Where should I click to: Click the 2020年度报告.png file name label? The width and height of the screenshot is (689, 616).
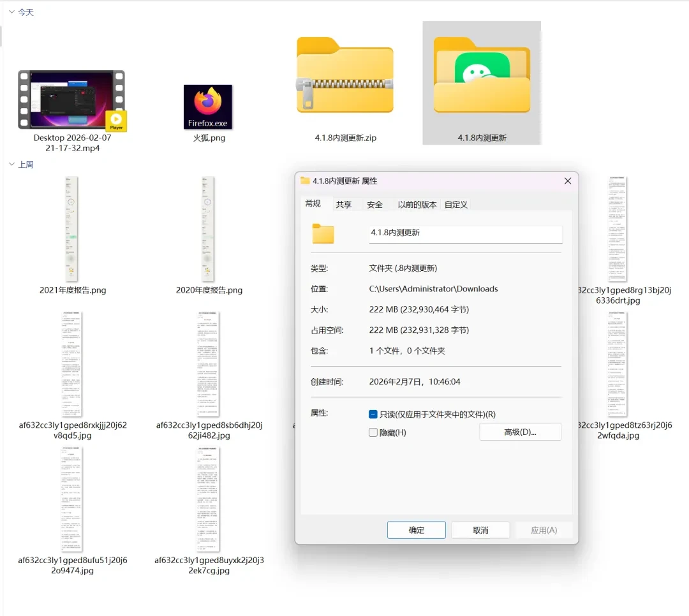click(x=209, y=290)
